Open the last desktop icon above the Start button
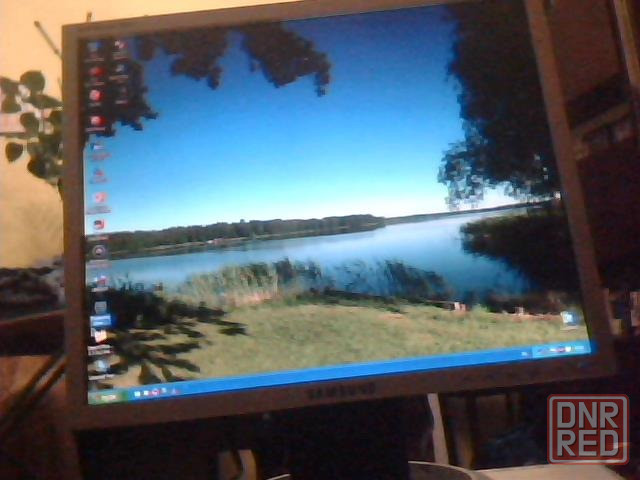Viewport: 640px width, 480px height. [101, 366]
